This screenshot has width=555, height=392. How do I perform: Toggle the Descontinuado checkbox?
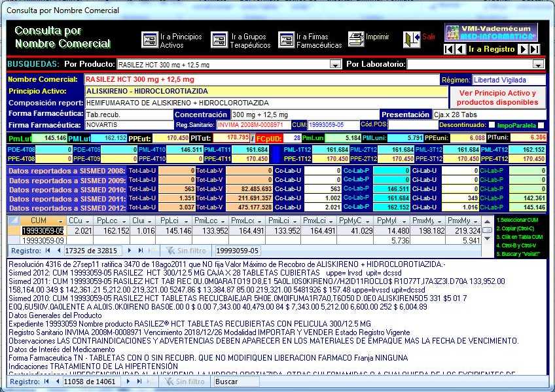[x=492, y=125]
